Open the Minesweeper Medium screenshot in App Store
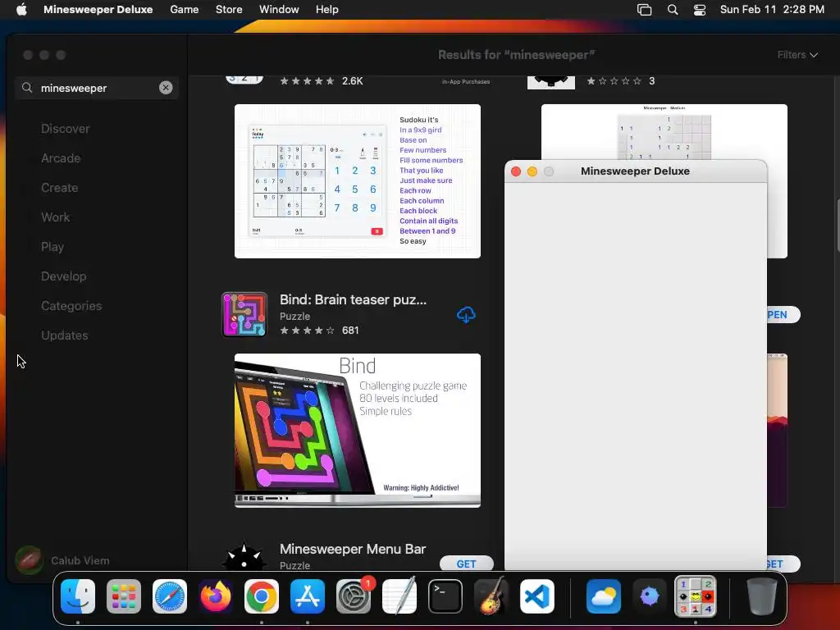The height and width of the screenshot is (630, 840). coord(664,132)
